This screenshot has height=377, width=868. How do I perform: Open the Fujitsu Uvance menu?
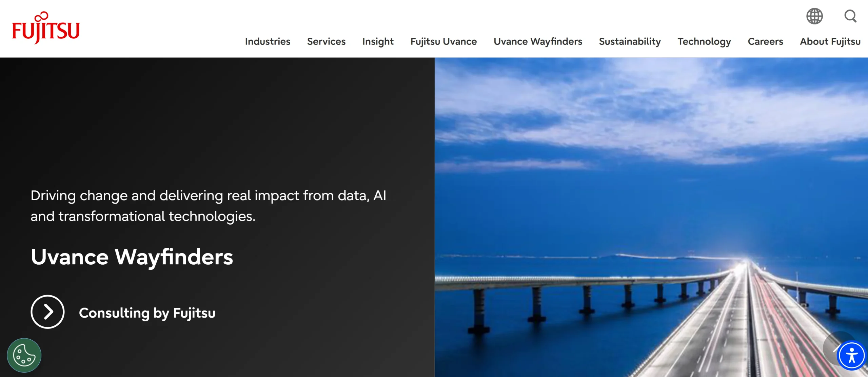tap(443, 41)
